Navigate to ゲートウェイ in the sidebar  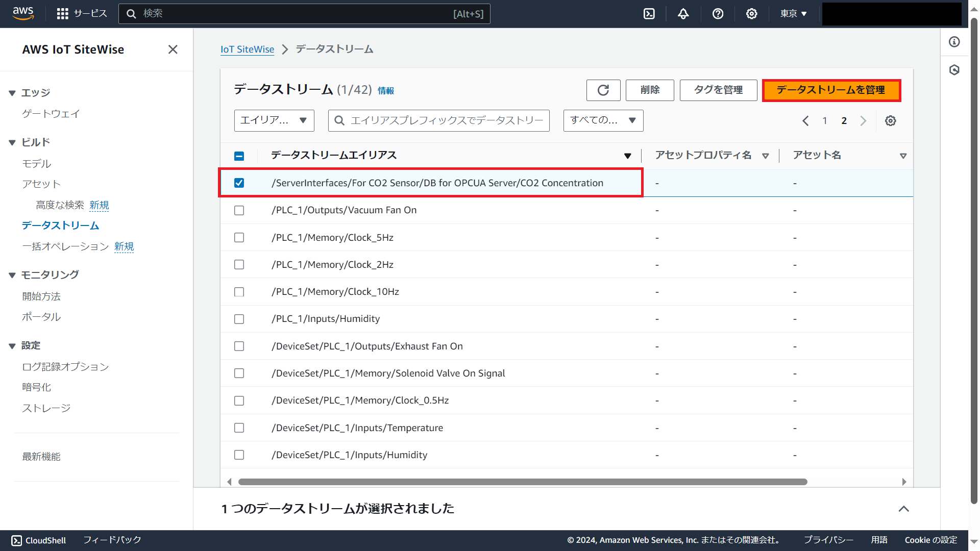(51, 114)
